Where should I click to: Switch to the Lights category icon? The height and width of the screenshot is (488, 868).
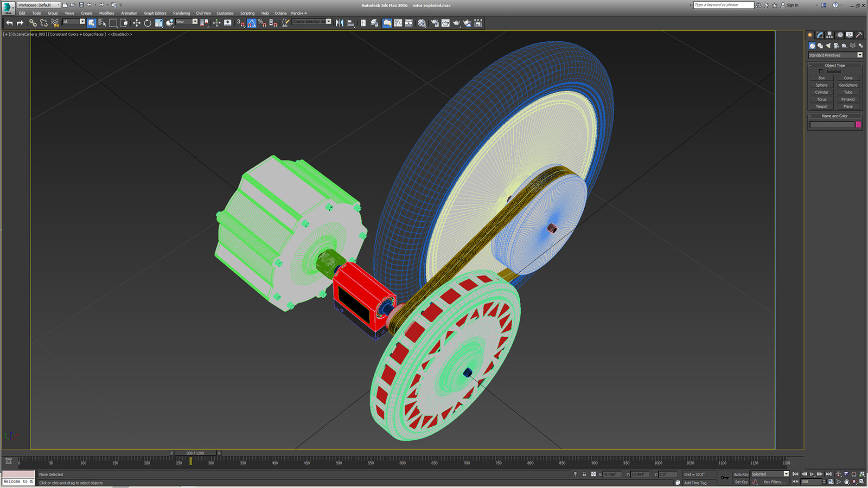[x=828, y=46]
